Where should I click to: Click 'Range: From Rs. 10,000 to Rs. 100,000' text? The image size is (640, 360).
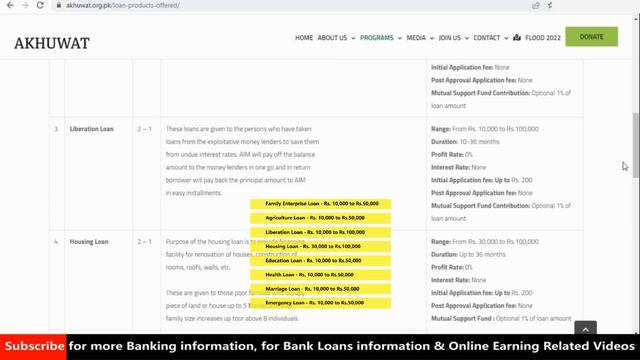484,129
